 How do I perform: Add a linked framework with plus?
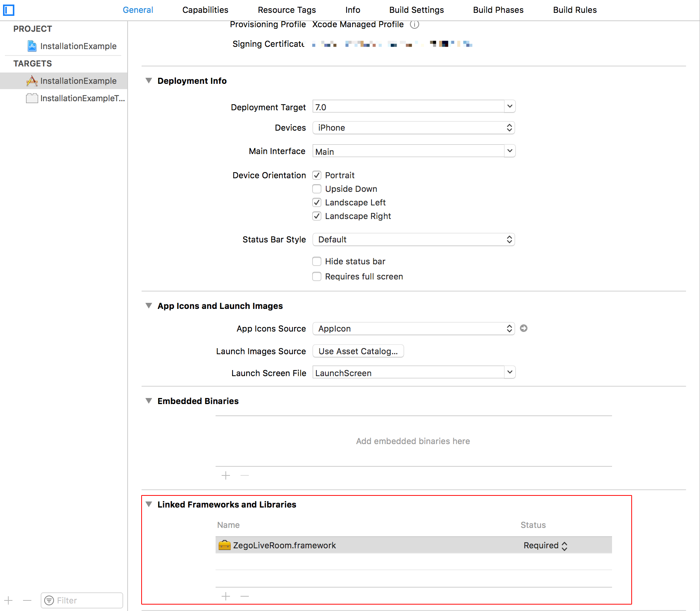[226, 596]
